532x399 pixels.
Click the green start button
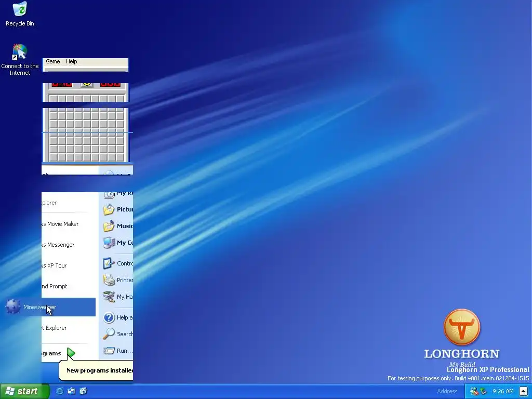(x=25, y=391)
